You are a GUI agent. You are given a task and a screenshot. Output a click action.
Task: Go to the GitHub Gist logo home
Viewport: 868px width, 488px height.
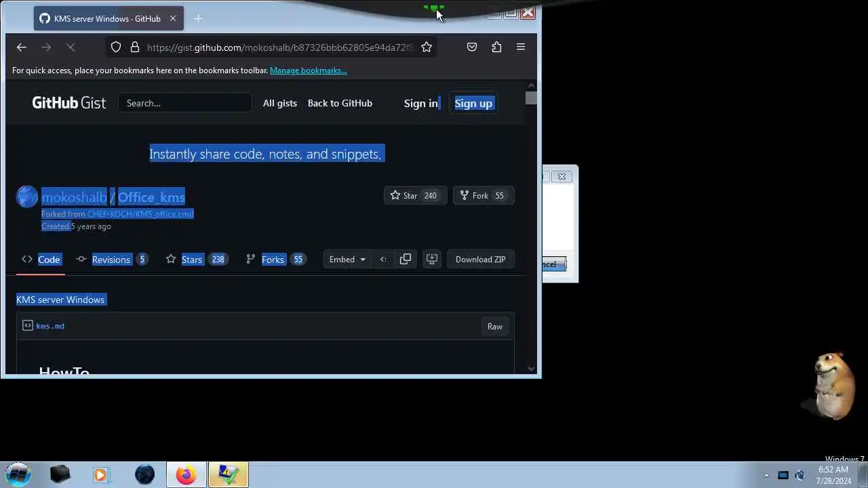click(x=68, y=103)
